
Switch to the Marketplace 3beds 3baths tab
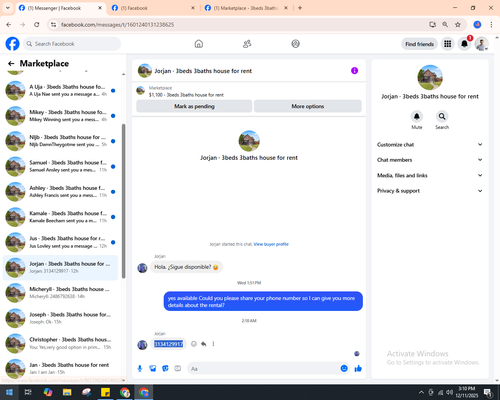coord(246,8)
